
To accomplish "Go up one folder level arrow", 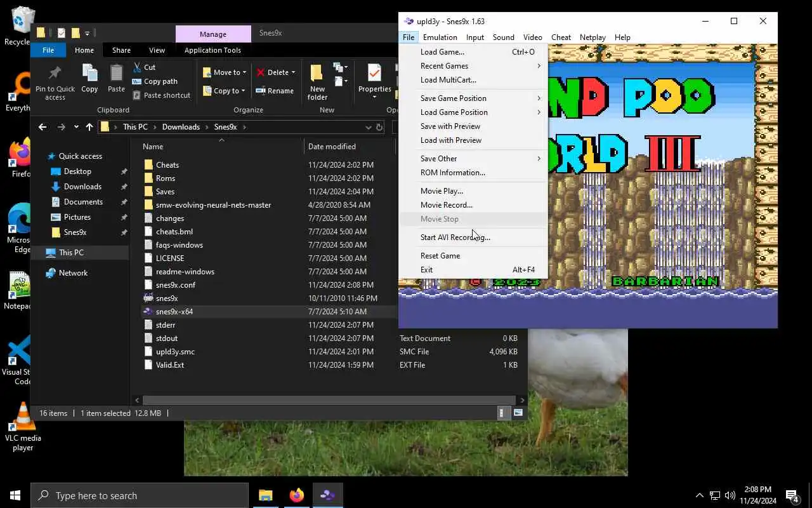I will click(x=89, y=127).
